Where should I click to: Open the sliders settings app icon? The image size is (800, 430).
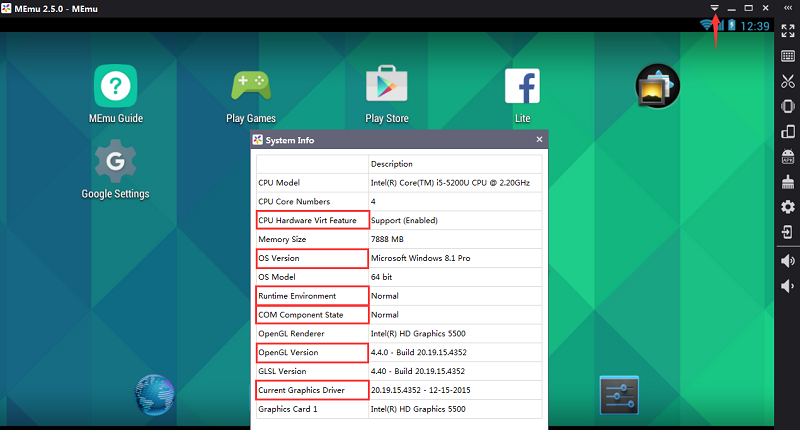tap(619, 396)
